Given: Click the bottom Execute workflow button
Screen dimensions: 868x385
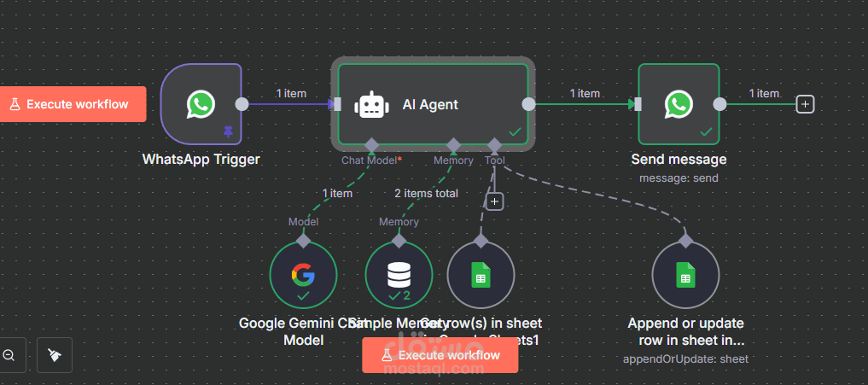Looking at the screenshot, I should pos(440,355).
